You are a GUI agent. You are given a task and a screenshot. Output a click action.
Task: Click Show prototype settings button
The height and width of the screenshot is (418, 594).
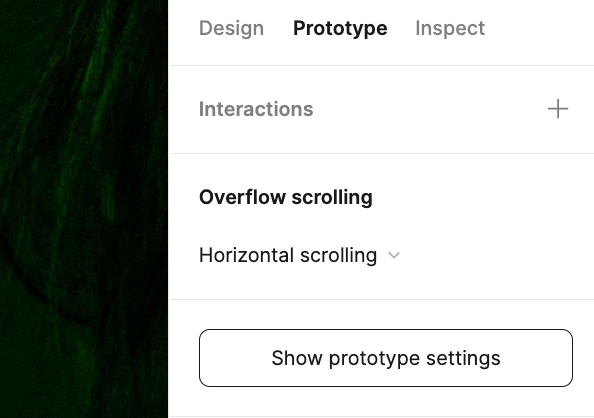[x=386, y=358]
